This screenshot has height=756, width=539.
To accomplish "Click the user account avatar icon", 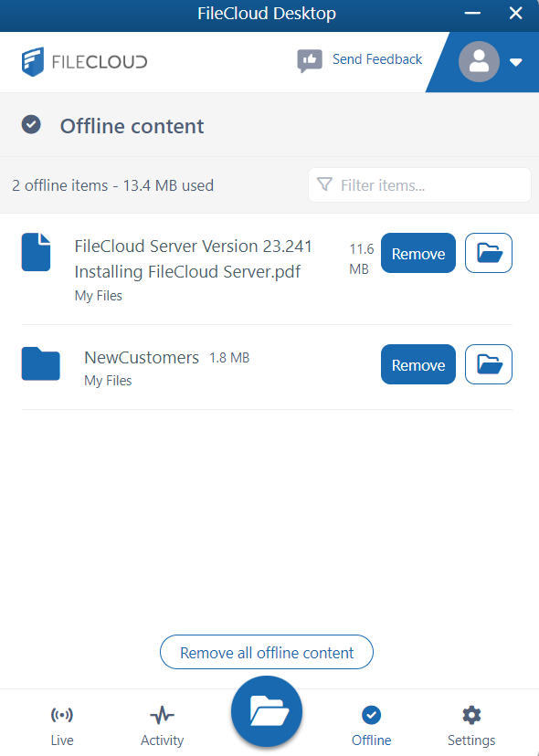I will click(x=479, y=61).
